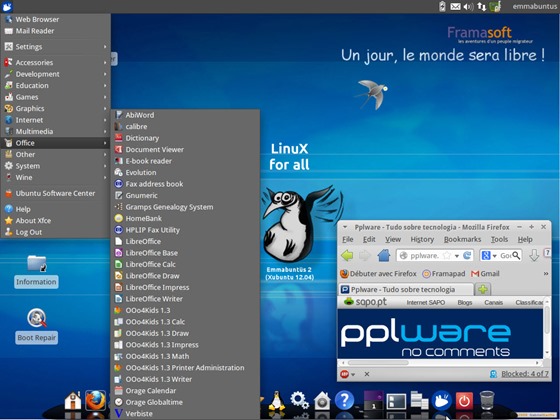The width and height of the screenshot is (560, 420).
Task: Open the blue question mark help dock icon
Action: 344,400
